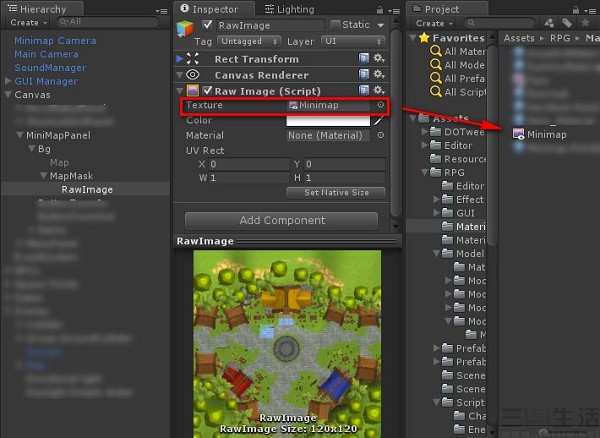Expand the GUI Manager object
Image resolution: width=600 pixels, height=438 pixels.
pyautogui.click(x=8, y=81)
